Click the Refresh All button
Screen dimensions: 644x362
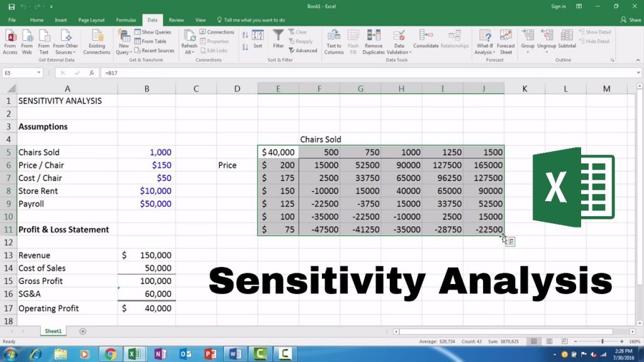pyautogui.click(x=189, y=42)
